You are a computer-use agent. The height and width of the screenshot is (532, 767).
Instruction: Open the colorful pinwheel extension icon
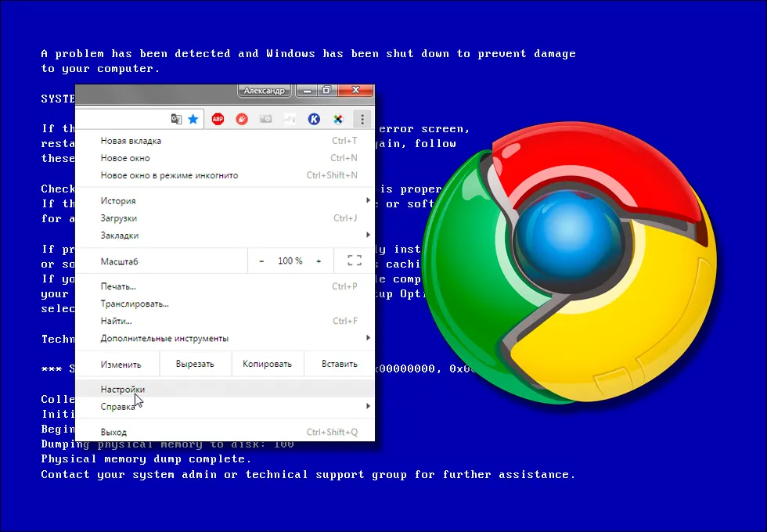click(x=338, y=119)
